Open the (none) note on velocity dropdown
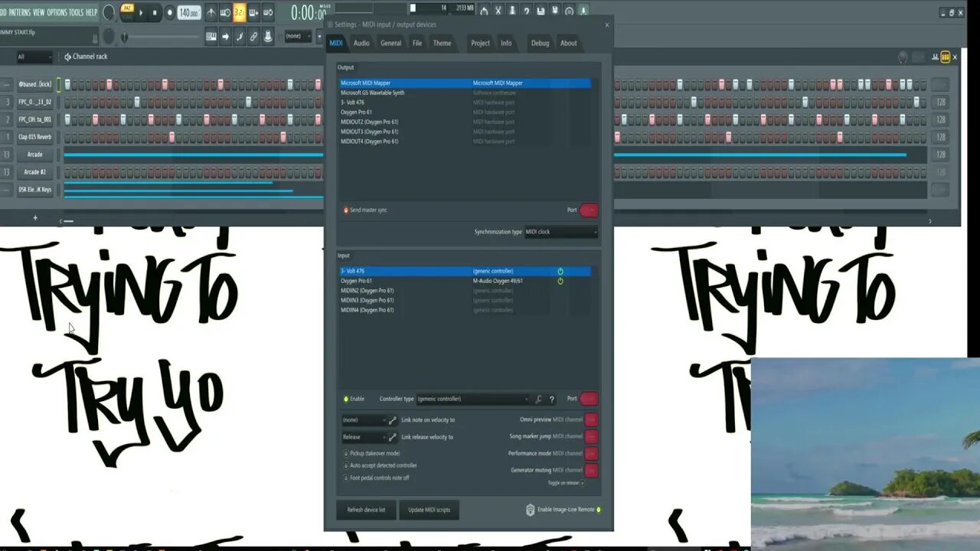The image size is (980, 551). tap(364, 420)
